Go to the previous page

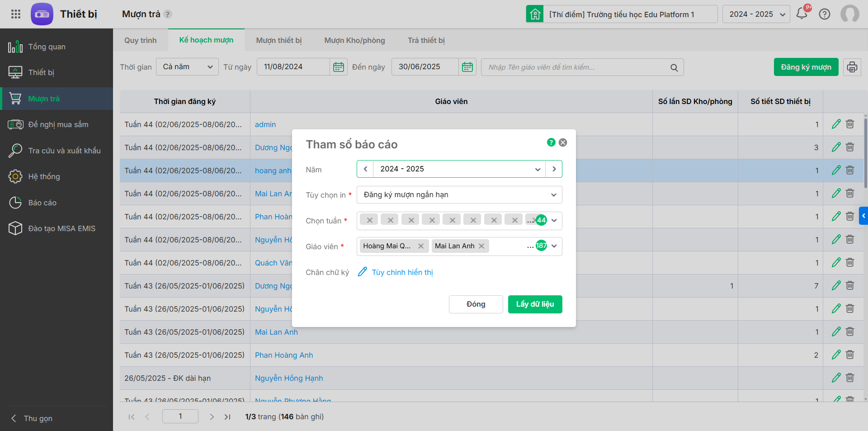[147, 417]
